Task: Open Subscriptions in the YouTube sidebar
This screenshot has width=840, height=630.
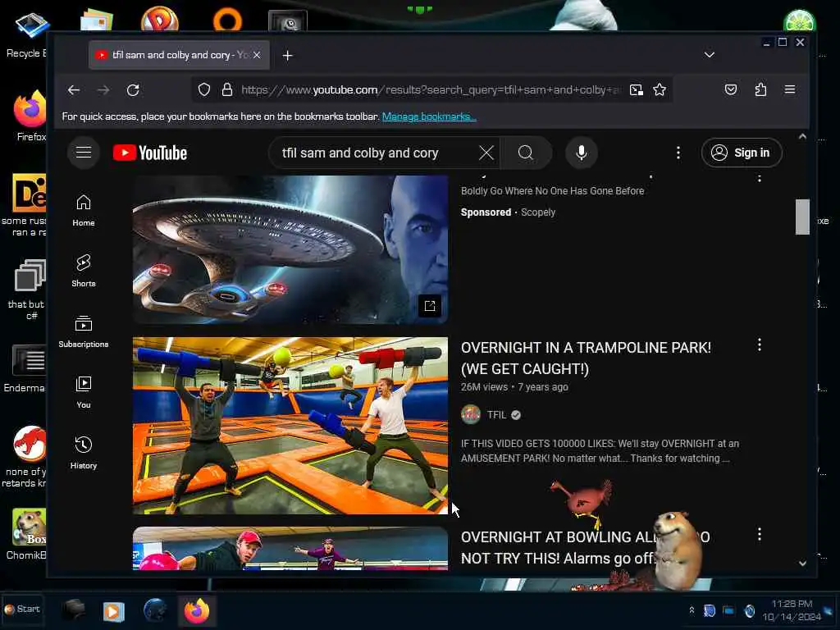Action: pos(84,331)
